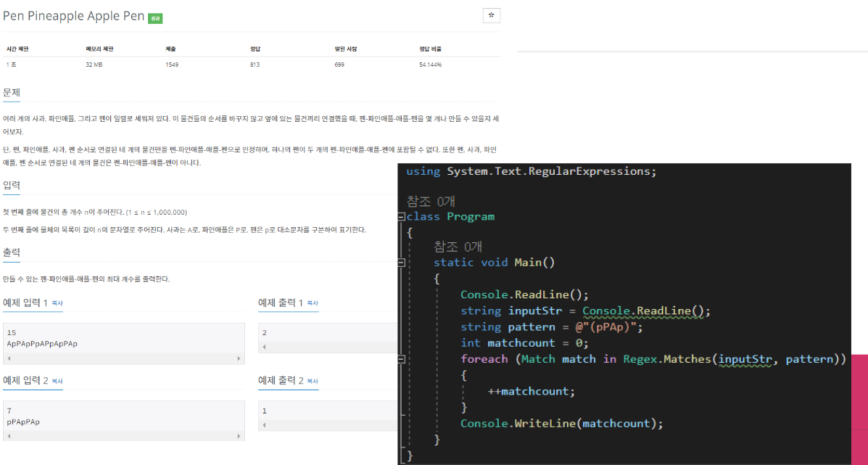Viewport: 868px width, 465px height.
Task: Copy sample output 1 via 복사 link
Action: click(x=313, y=304)
